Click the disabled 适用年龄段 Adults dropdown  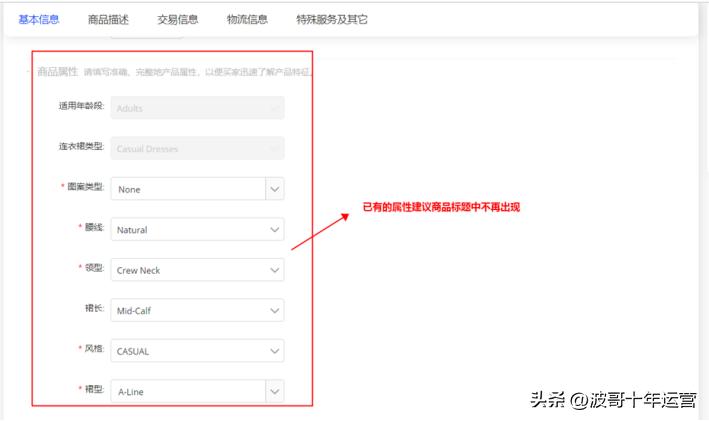[197, 108]
